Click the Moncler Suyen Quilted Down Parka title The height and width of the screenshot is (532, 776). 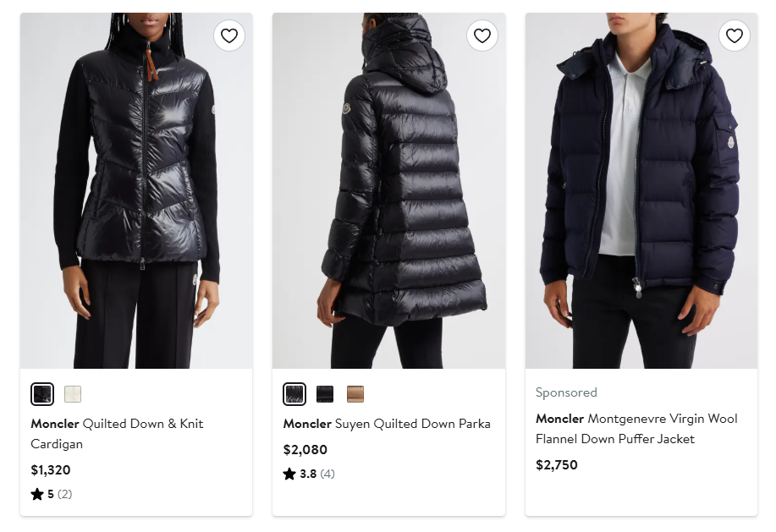click(x=387, y=424)
